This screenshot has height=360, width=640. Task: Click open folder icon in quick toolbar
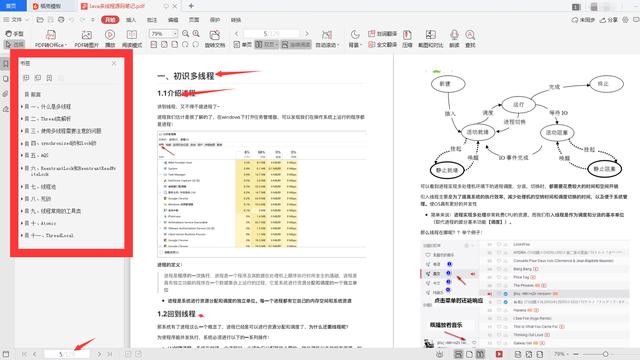pyautogui.click(x=40, y=20)
